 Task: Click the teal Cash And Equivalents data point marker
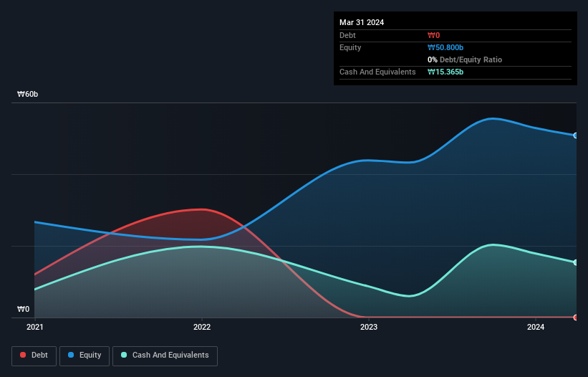coord(576,262)
